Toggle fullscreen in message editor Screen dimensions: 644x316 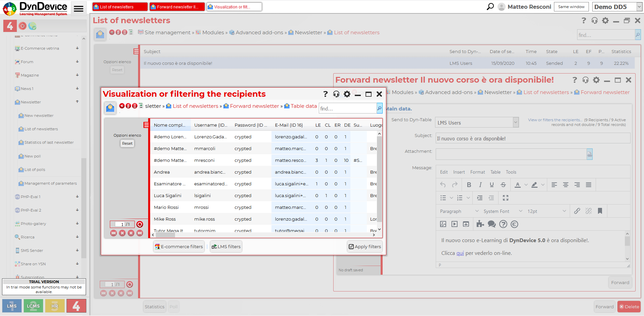tap(506, 198)
